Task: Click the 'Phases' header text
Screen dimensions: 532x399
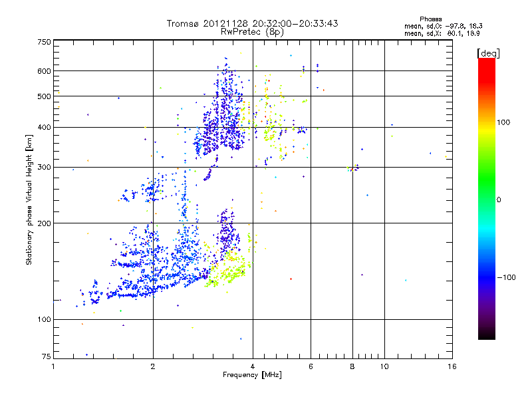Action: [x=430, y=19]
